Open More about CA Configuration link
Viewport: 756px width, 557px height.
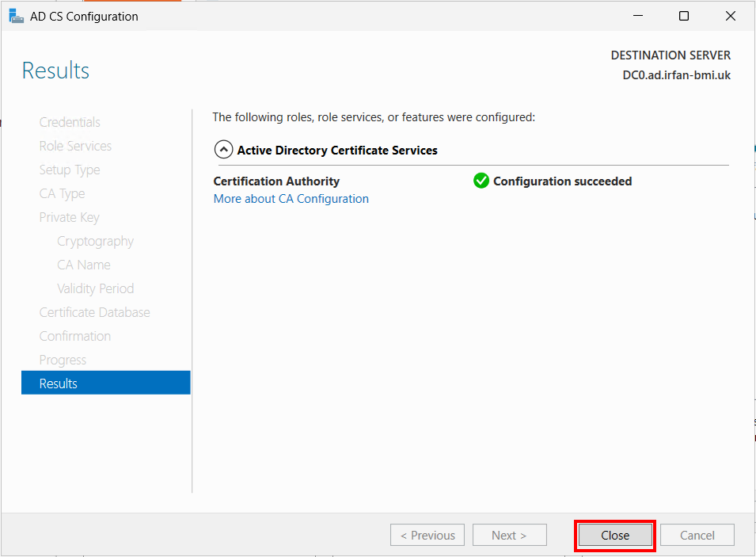coord(291,199)
